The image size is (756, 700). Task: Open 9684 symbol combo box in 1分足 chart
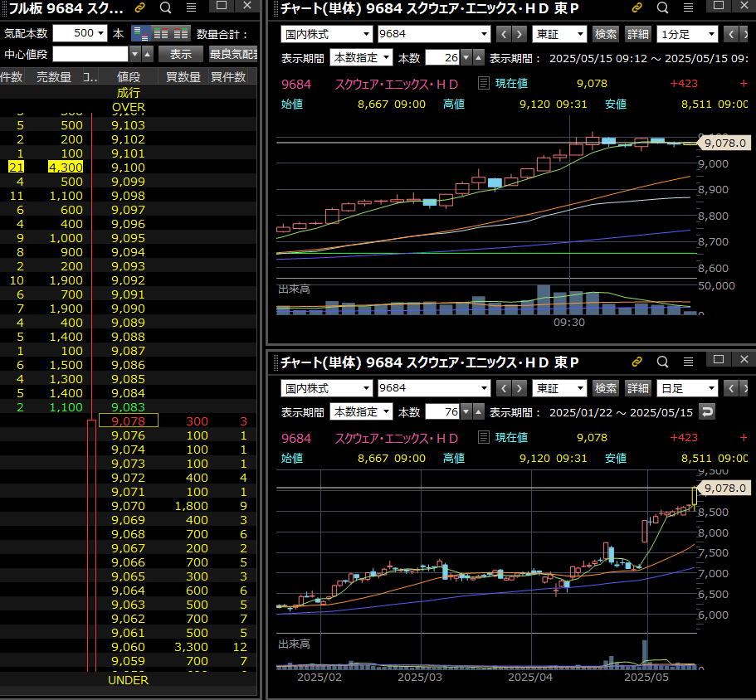tap(433, 34)
